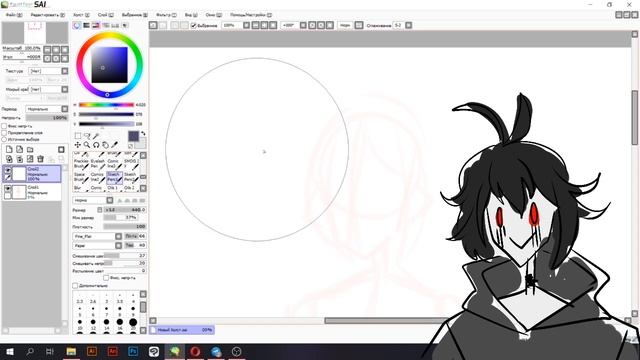Switch to the Новый Холст.sai document tab
The image size is (640, 360).
182,330
